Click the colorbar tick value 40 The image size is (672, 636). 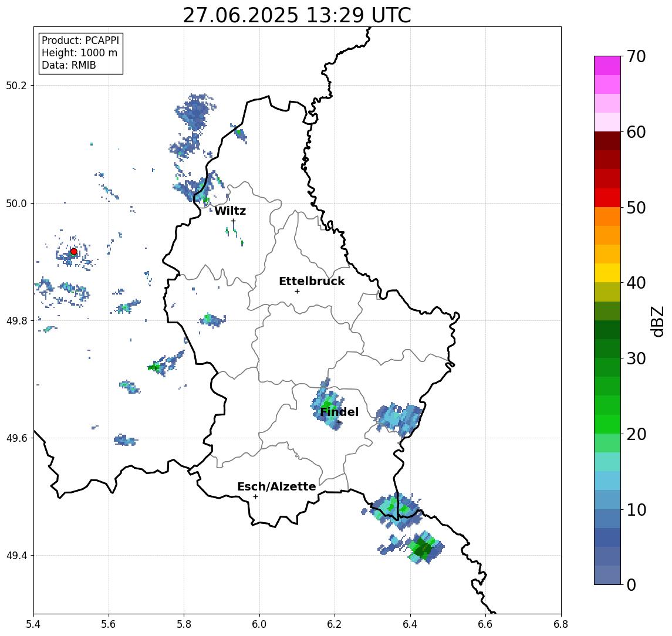636,283
